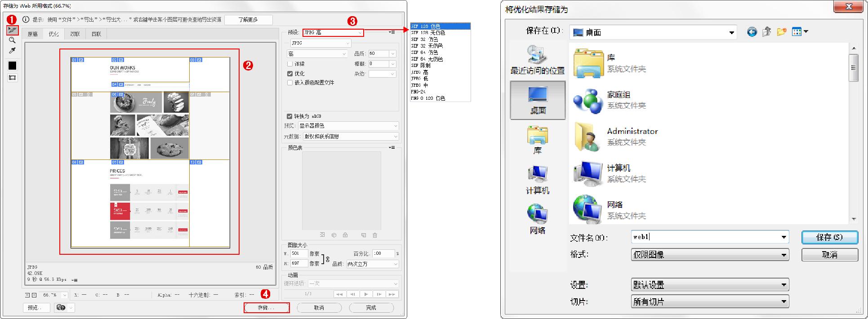Screen dimensions: 868x319
Task: Click the Done (完成) button
Action: pyautogui.click(x=371, y=308)
